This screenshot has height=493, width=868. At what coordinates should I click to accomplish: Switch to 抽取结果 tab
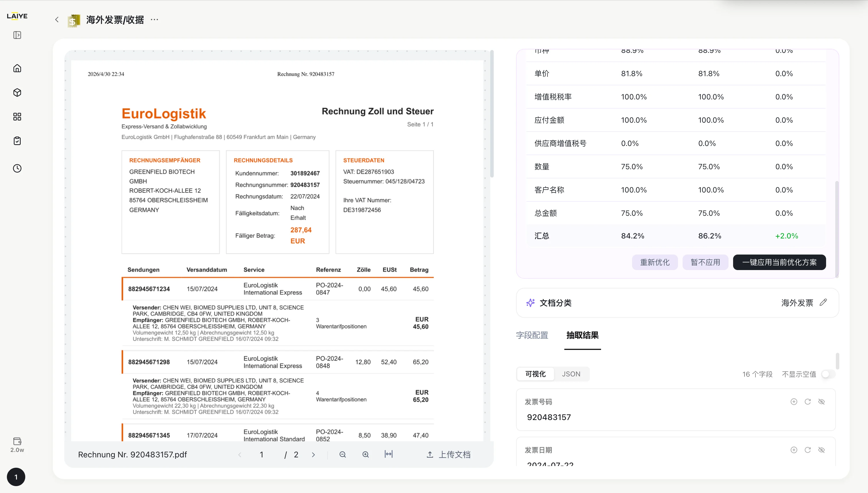pos(582,335)
